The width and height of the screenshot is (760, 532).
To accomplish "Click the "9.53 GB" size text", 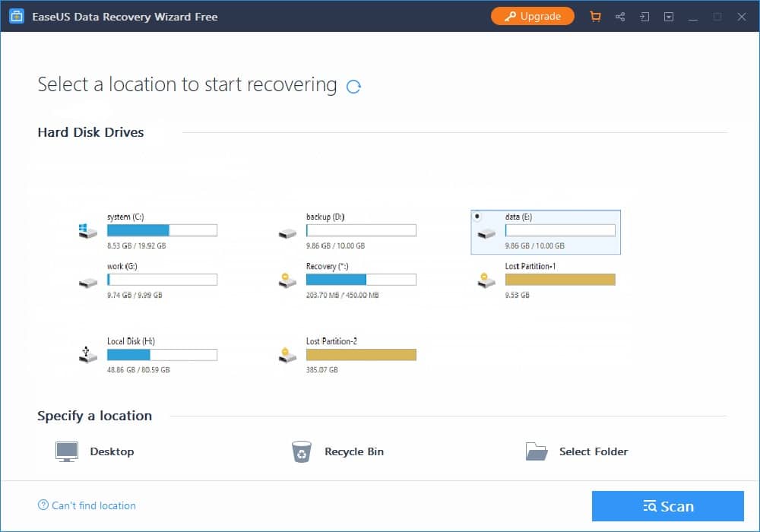I will point(517,295).
